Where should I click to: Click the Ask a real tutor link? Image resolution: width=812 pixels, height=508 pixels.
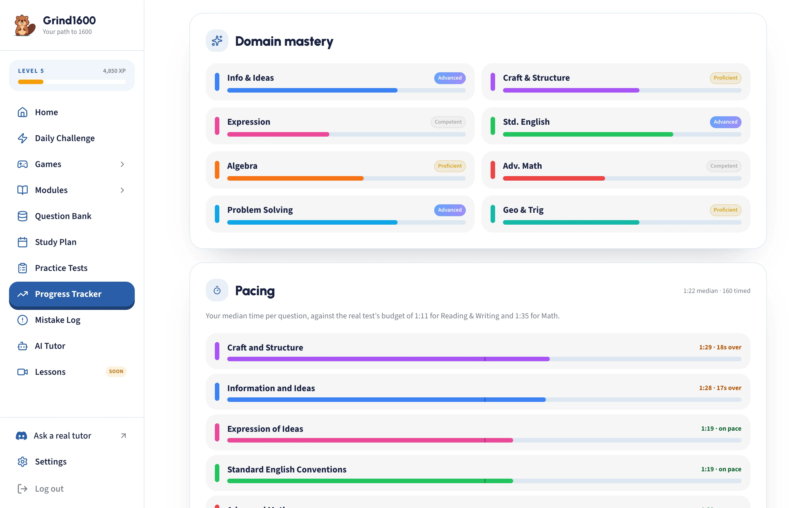point(72,436)
